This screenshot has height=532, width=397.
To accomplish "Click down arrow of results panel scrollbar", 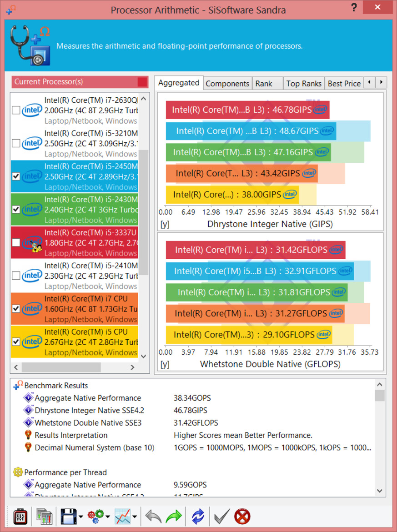I will 380,491.
